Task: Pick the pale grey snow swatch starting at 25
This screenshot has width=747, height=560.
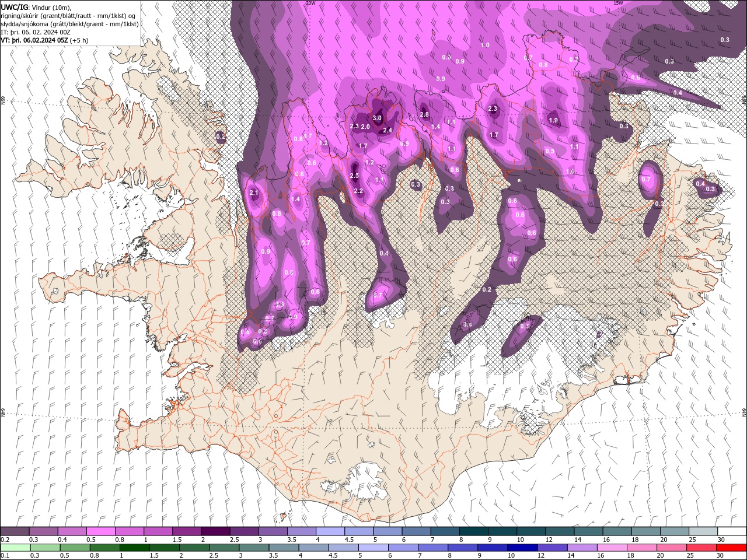Action: (x=704, y=531)
